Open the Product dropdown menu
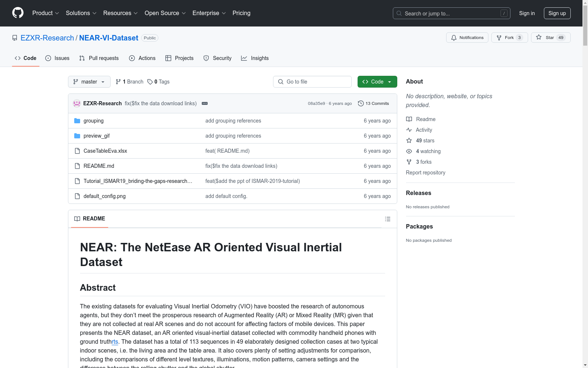 [46, 13]
